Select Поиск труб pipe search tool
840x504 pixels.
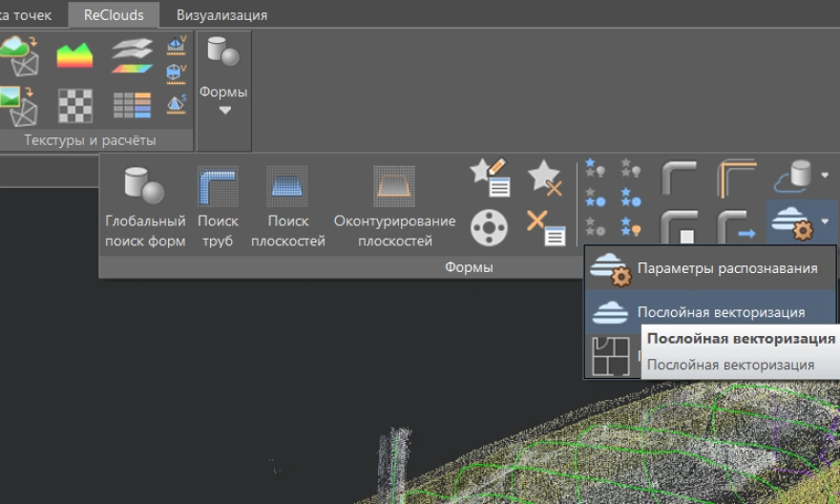(x=218, y=207)
